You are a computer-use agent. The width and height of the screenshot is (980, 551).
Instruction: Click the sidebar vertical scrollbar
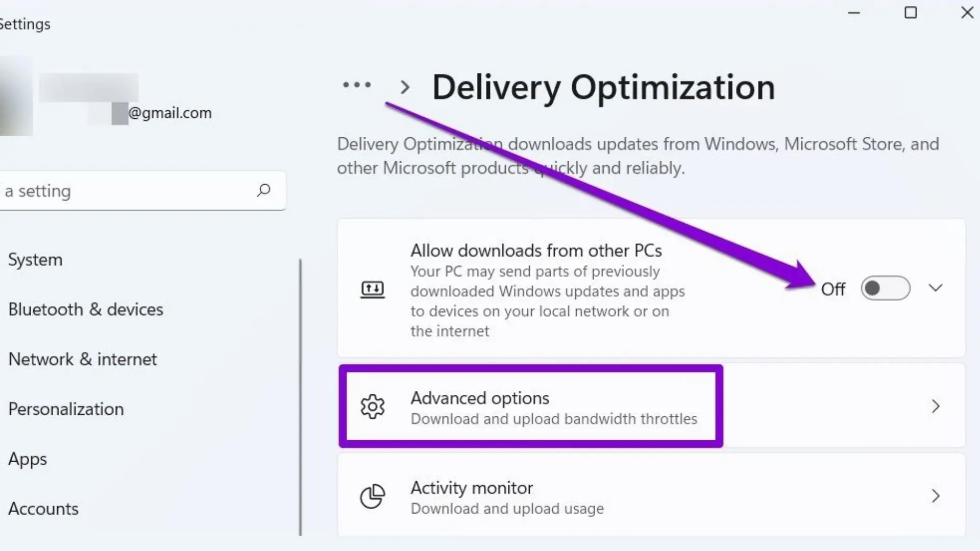[x=300, y=398]
